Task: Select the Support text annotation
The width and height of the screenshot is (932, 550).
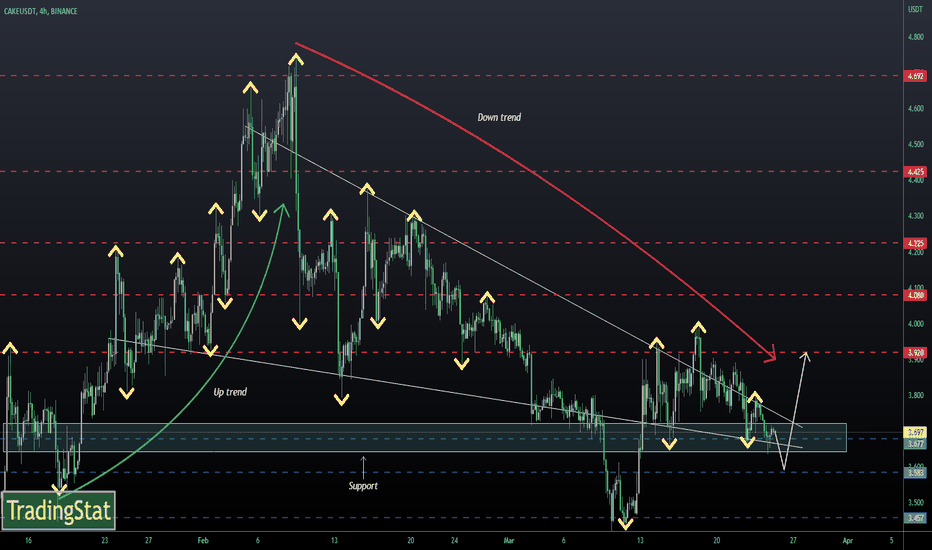Action: click(363, 486)
